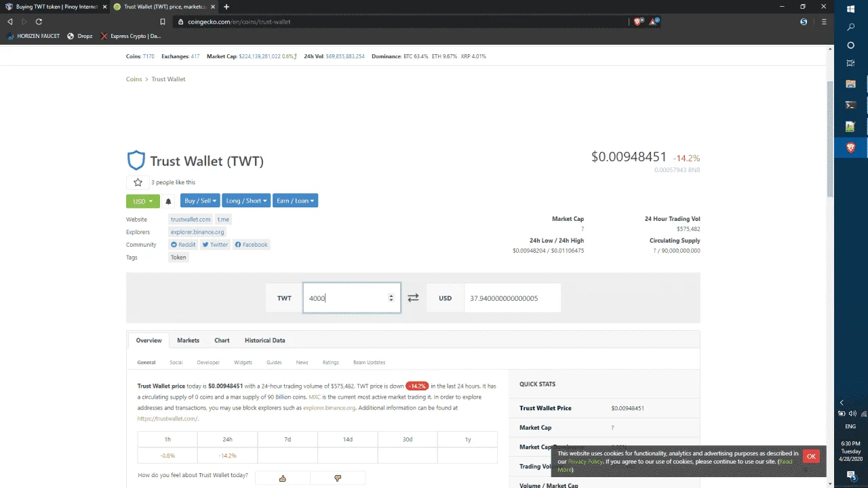Open the Brave browser taskbar icon
This screenshot has height=488, width=868.
coord(851,147)
